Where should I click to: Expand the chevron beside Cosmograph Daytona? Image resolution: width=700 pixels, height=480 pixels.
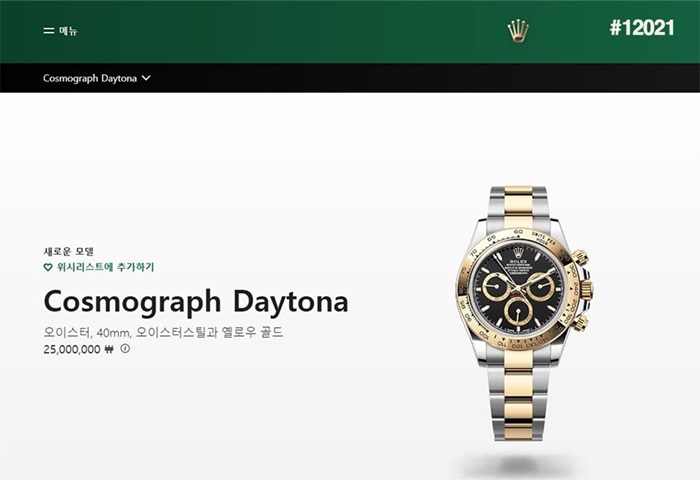146,78
